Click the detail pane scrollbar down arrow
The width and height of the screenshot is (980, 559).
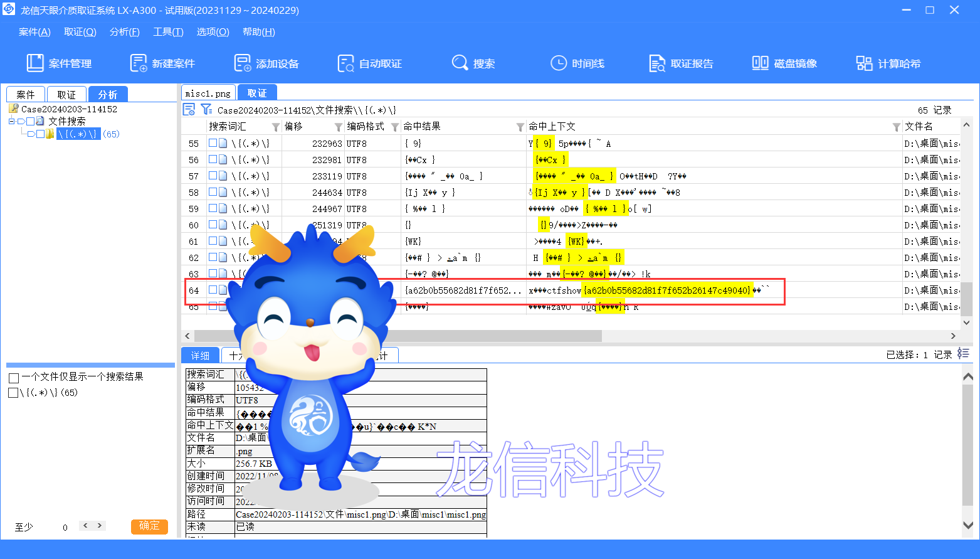(967, 525)
